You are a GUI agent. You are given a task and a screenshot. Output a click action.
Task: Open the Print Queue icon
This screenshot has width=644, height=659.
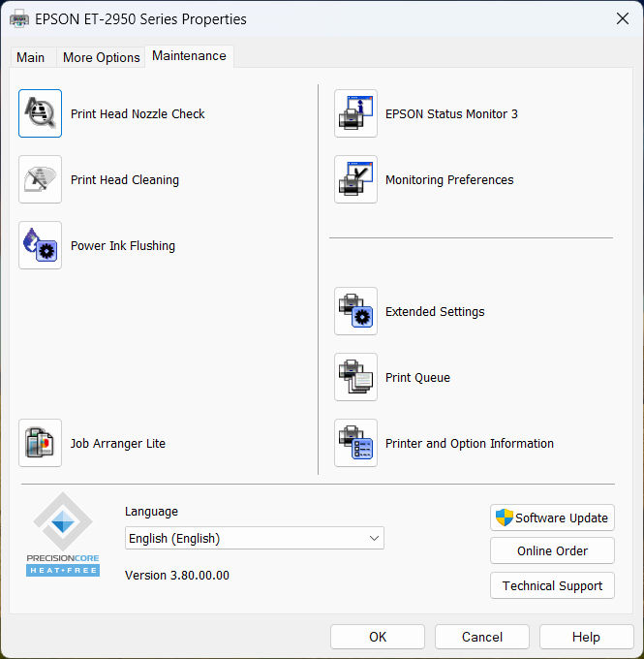click(x=355, y=378)
